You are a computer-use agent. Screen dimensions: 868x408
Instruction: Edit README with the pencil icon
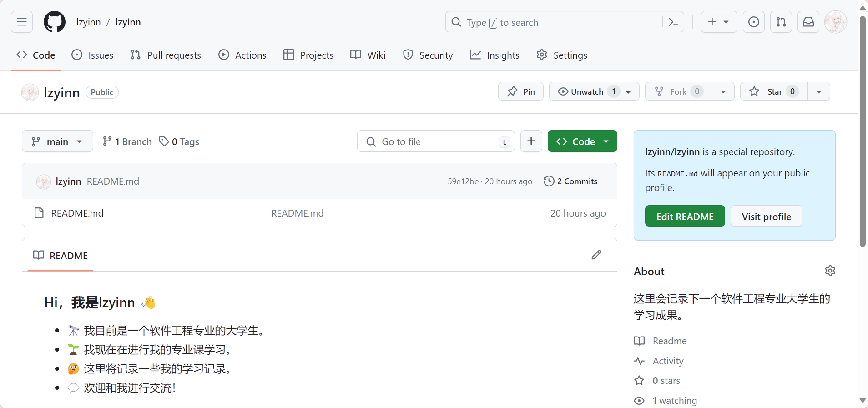[x=596, y=255]
